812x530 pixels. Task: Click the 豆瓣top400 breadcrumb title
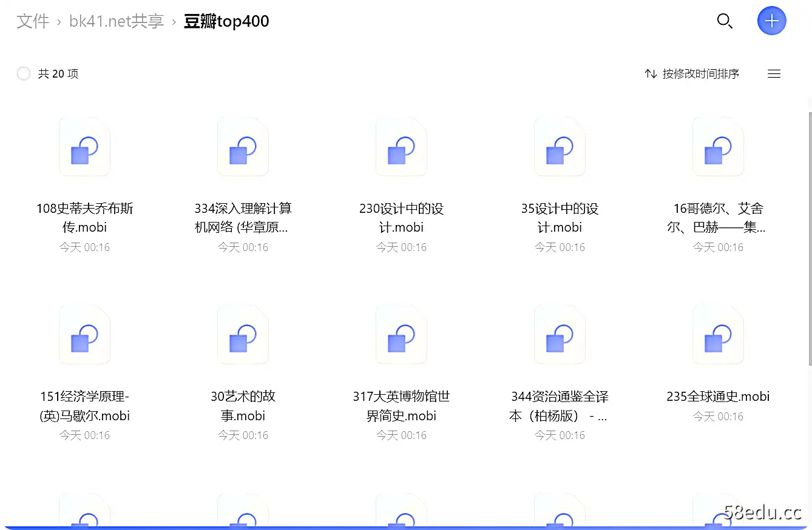coord(226,22)
